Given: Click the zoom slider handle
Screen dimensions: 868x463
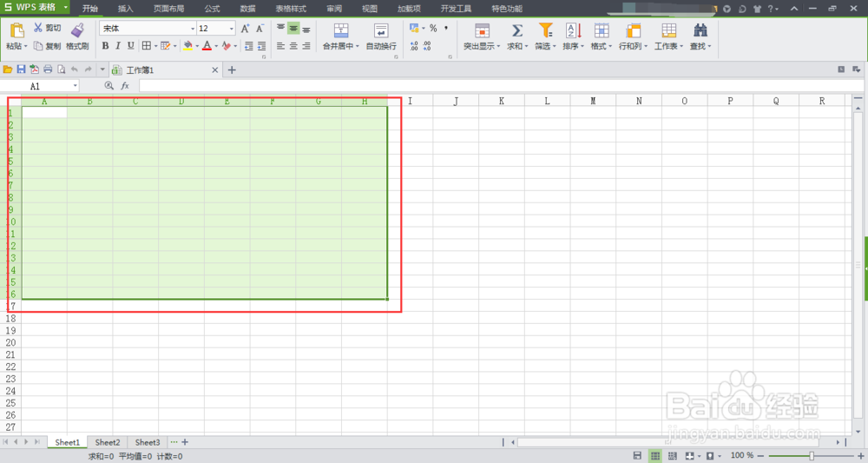Looking at the screenshot, I should coord(812,455).
